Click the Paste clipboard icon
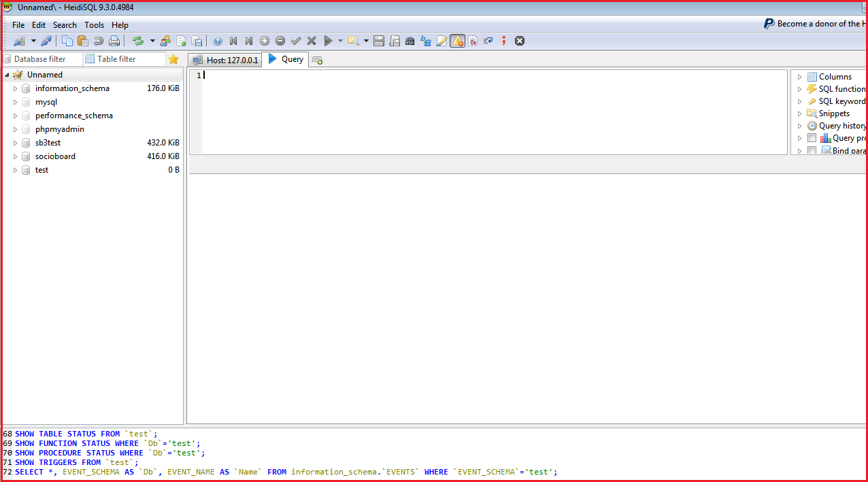The image size is (868, 482). (x=83, y=41)
